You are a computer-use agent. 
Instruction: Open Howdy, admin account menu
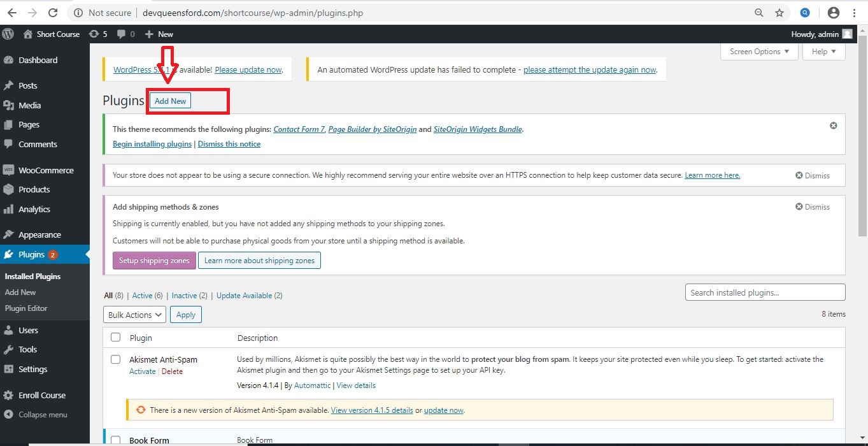point(822,34)
